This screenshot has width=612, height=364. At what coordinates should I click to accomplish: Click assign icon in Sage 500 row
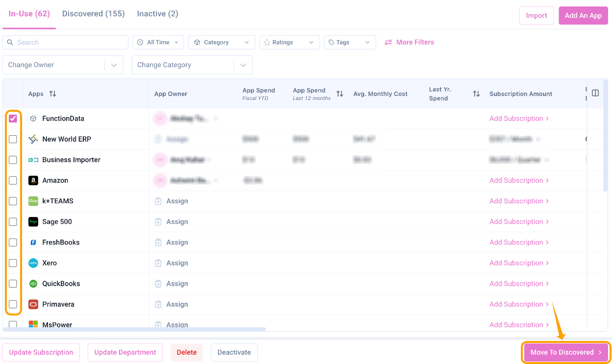[x=158, y=221]
